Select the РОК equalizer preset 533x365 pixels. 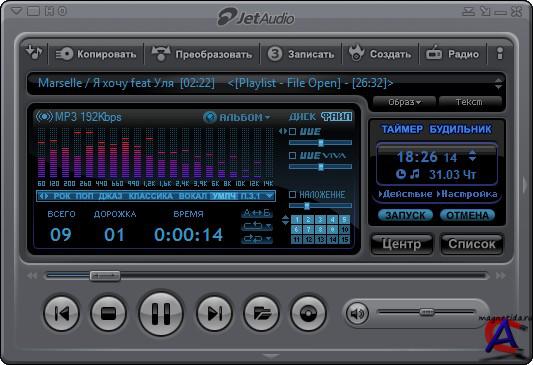click(62, 196)
